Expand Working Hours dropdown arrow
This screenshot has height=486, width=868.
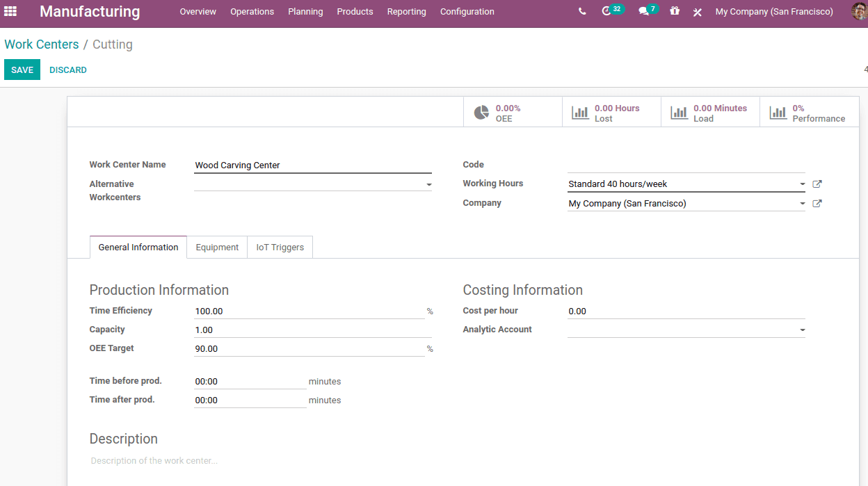pyautogui.click(x=803, y=184)
